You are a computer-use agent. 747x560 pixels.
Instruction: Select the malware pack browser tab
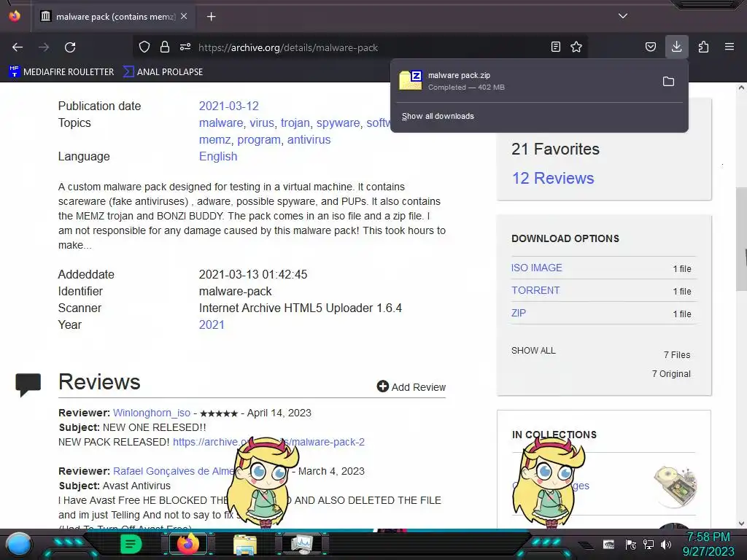[113, 17]
